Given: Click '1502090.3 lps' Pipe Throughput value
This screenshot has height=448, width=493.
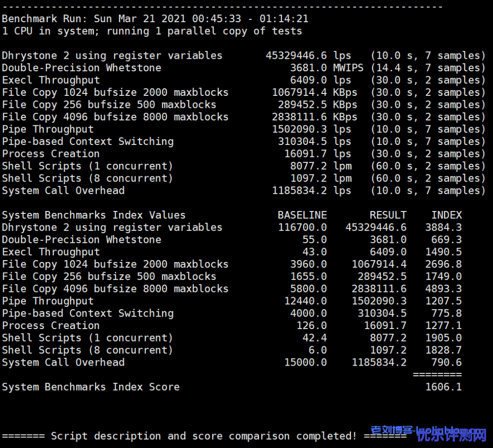Looking at the screenshot, I should (311, 129).
